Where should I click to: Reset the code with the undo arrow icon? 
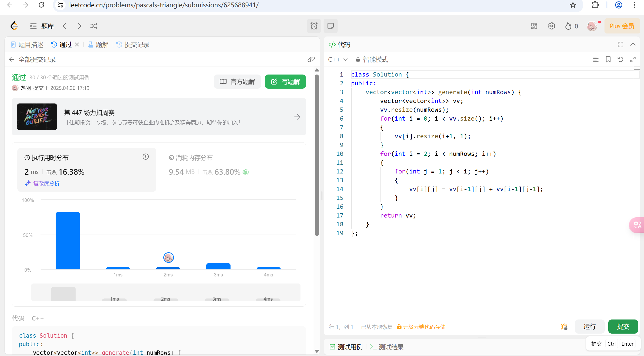click(620, 59)
